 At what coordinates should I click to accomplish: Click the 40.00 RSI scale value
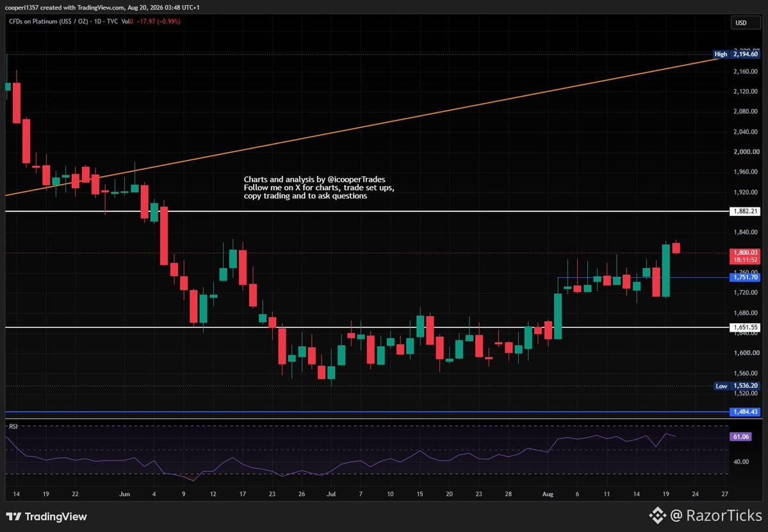click(740, 462)
